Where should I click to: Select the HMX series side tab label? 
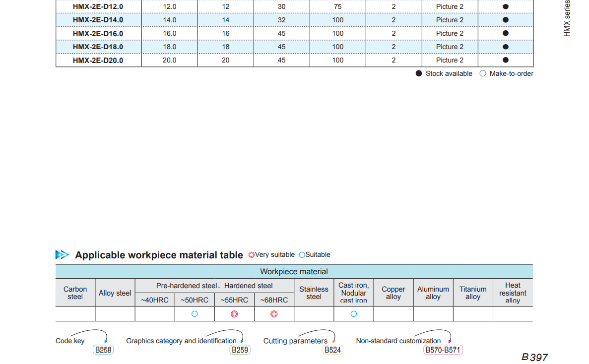coord(567,18)
